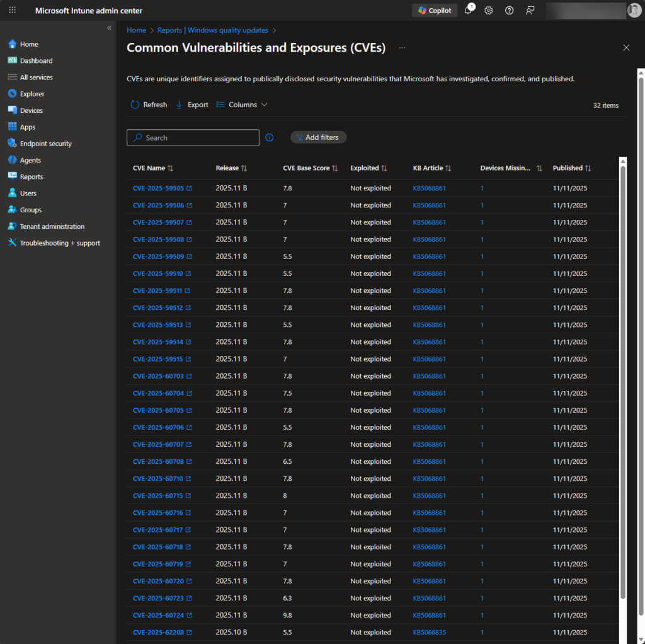
Task: Click the table's vertical scrollbar
Action: [623, 378]
